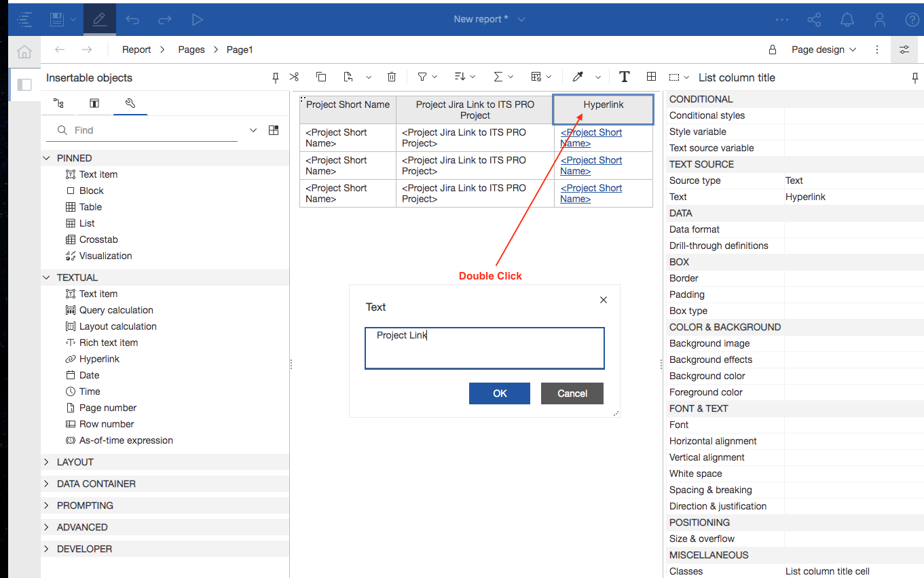Click the Project Link text input box
The height and width of the screenshot is (578, 924).
point(485,349)
